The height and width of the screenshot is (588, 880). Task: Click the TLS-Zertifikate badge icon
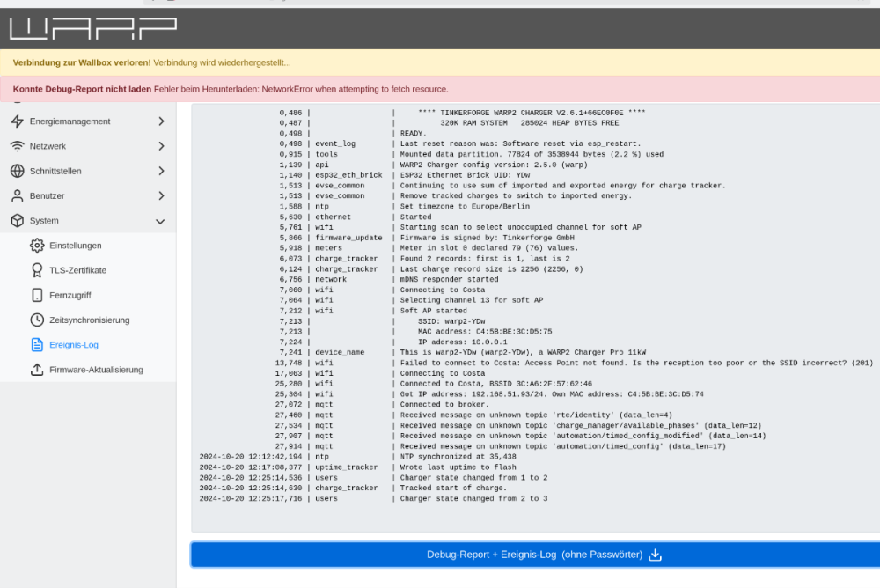point(37,270)
